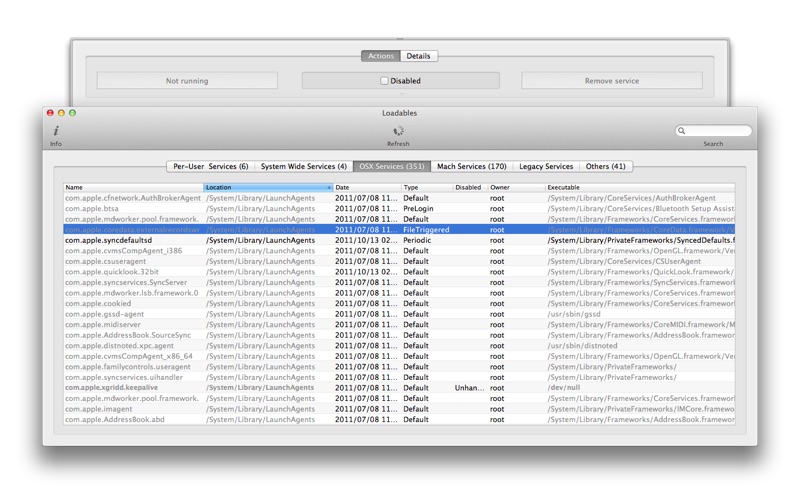This screenshot has width=800, height=500.
Task: Select com.apple.cvmsCompAgent_x86_64 row
Action: [x=399, y=356]
